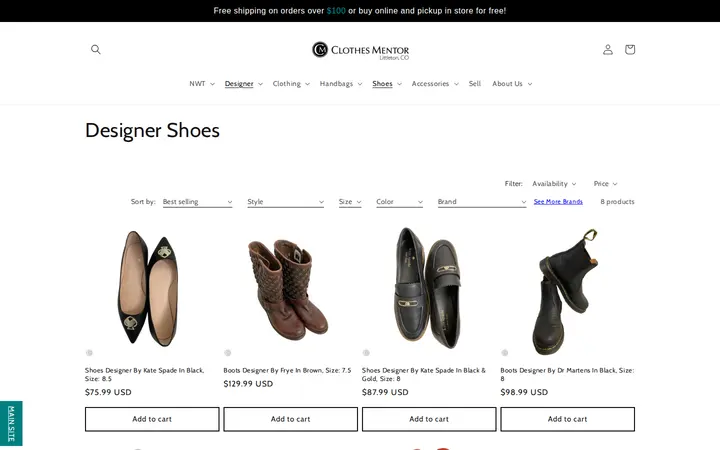Expand the NWT menu
The width and height of the screenshot is (720, 450).
(202, 84)
